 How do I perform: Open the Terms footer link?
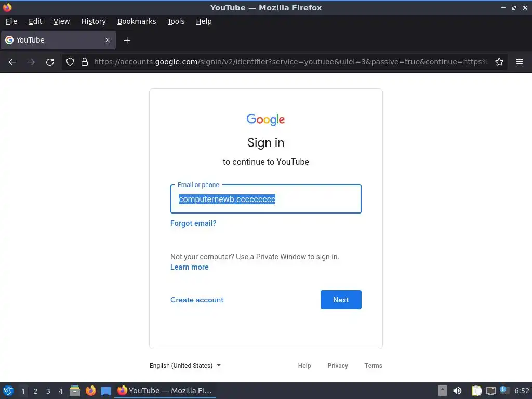373,365
